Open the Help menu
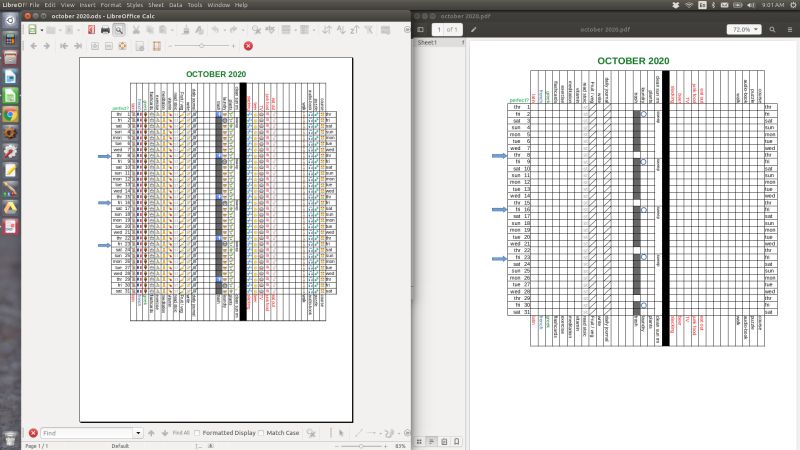800x450 pixels. [241, 5]
